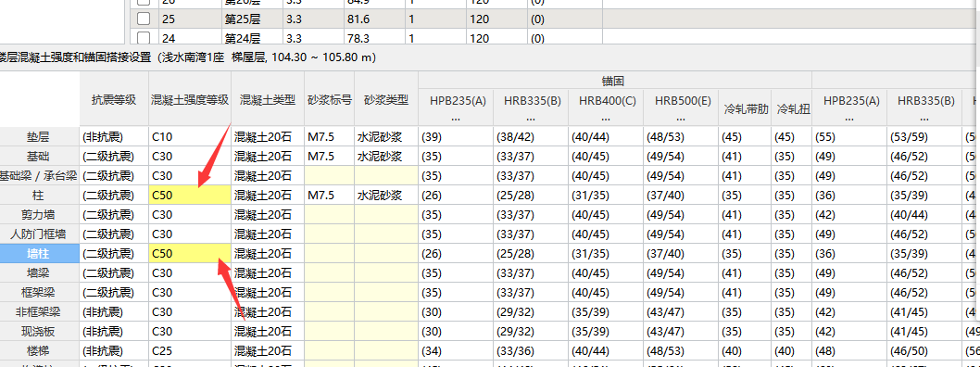Click the (48/53) cell in 楼梯 row
This screenshot has width=980, height=367.
click(x=681, y=350)
